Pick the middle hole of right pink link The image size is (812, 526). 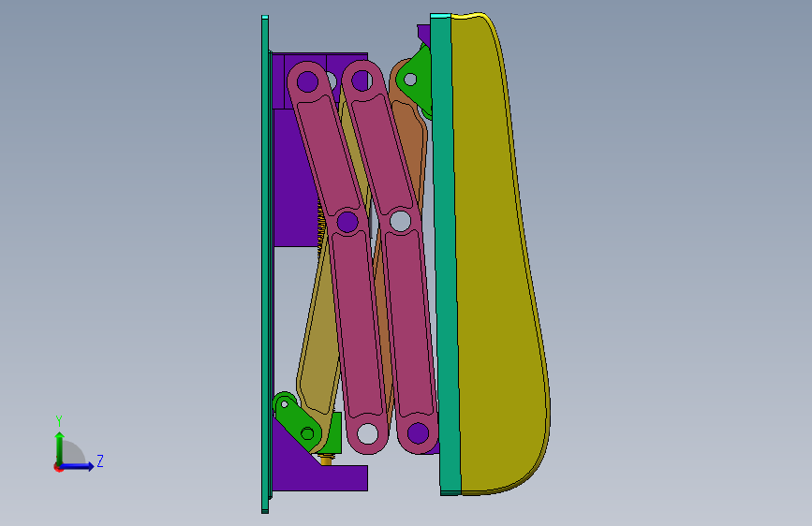400,221
